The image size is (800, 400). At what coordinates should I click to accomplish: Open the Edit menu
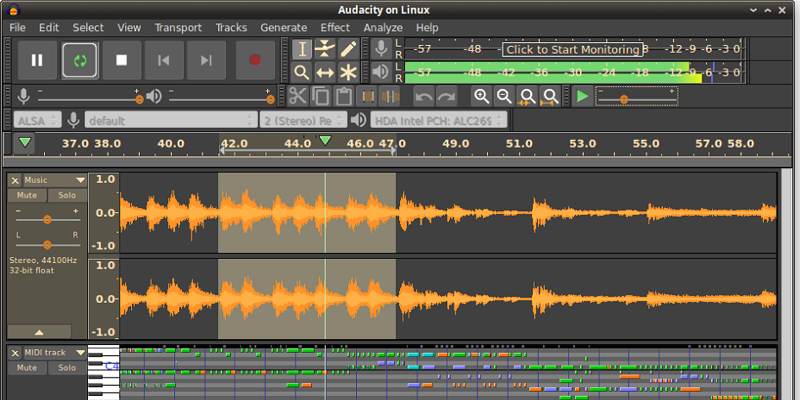49,28
